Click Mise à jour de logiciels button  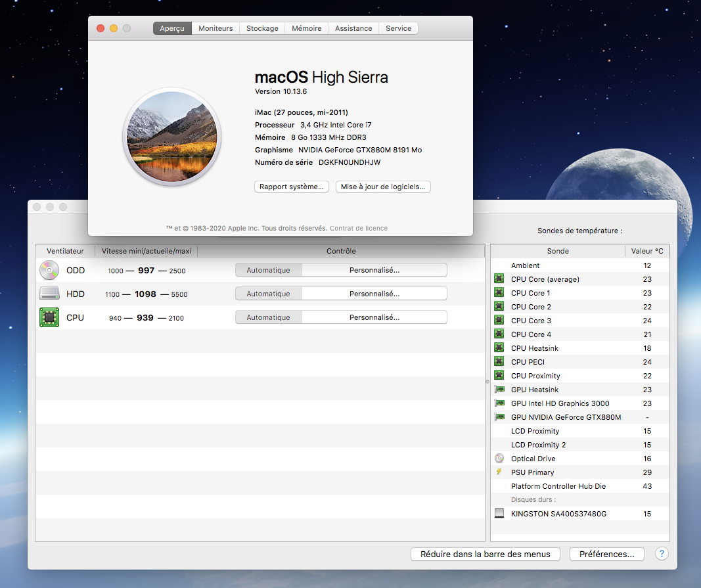tap(383, 187)
